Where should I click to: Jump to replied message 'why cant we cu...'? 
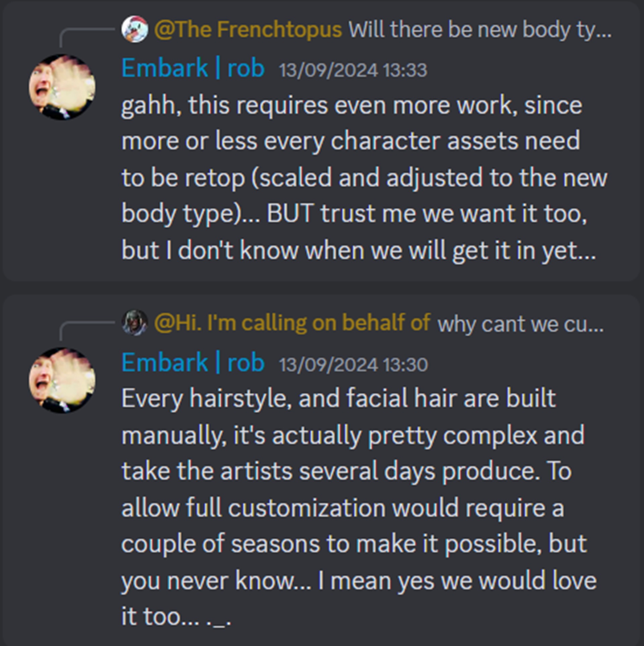[521, 325]
